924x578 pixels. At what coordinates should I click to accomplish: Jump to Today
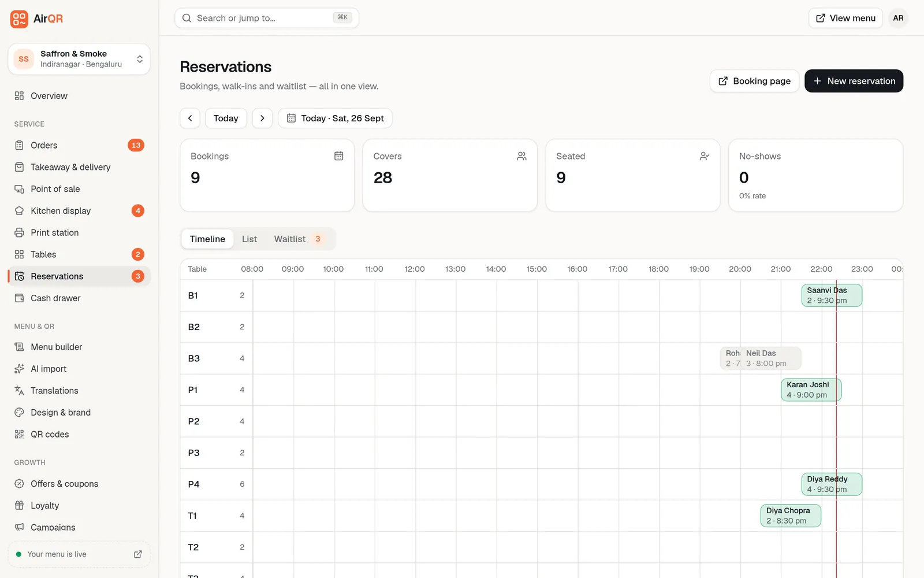coord(226,118)
